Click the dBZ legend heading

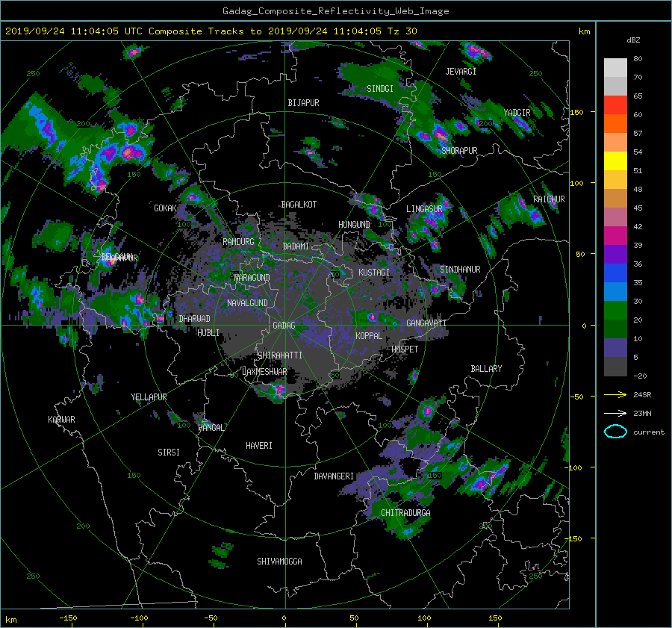point(633,40)
